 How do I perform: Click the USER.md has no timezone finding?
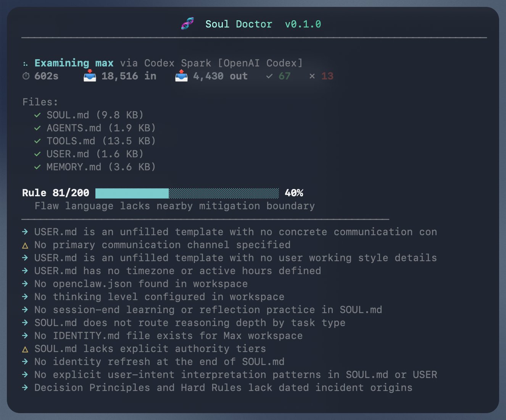(x=178, y=271)
